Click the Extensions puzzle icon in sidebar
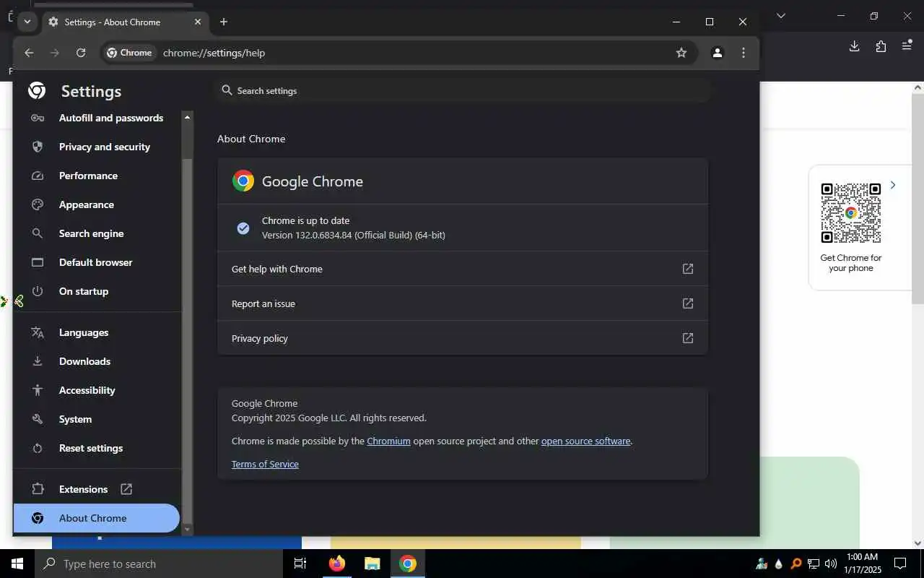The width and height of the screenshot is (924, 578). [x=38, y=489]
